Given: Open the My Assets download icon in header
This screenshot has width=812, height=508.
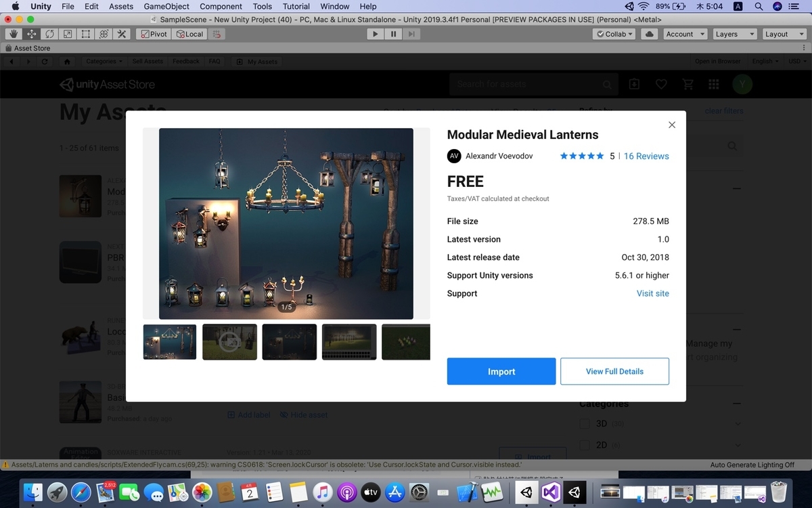Looking at the screenshot, I should pyautogui.click(x=634, y=84).
